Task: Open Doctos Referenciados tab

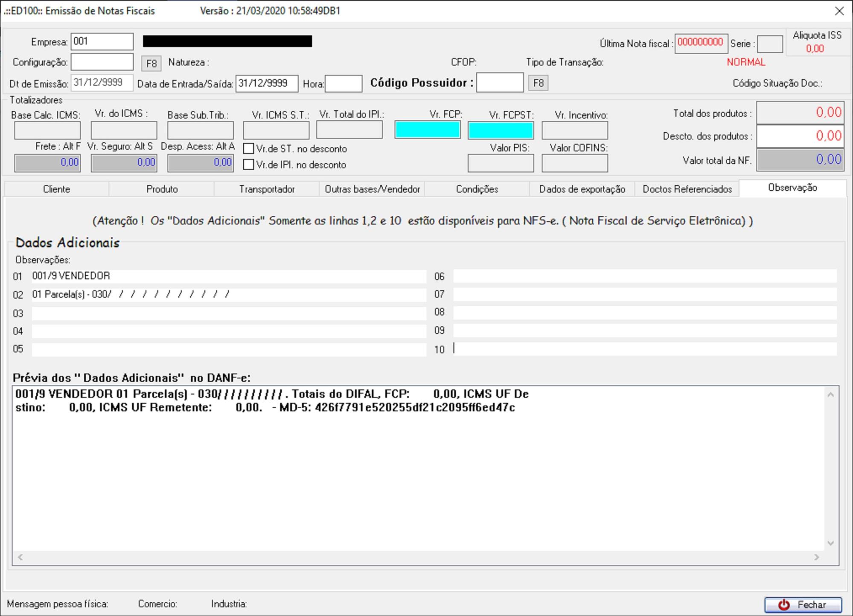Action: [x=687, y=189]
